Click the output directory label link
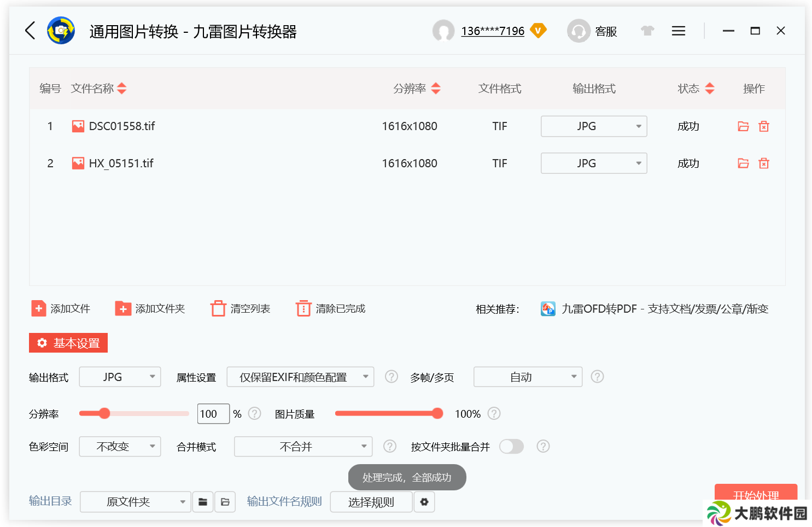Screen dimensions: 812x527 tap(50, 501)
